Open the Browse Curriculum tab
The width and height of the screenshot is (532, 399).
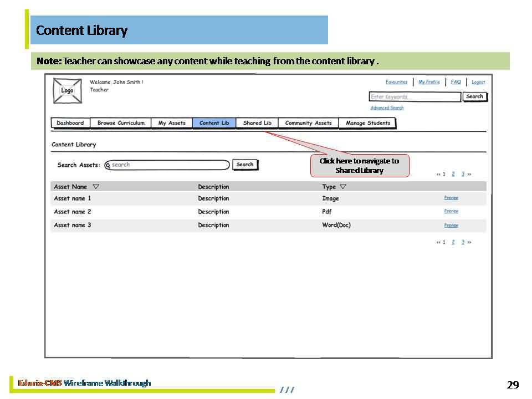point(121,123)
